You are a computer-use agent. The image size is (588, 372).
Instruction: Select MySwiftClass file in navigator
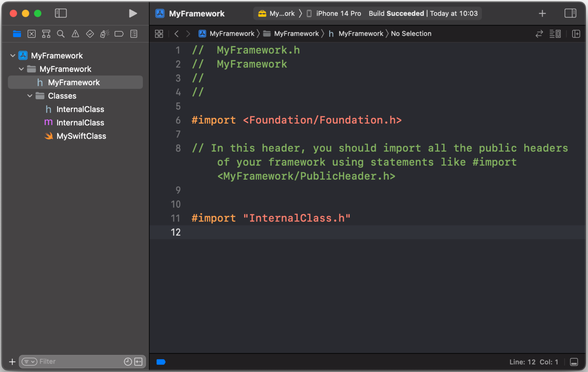coord(81,136)
